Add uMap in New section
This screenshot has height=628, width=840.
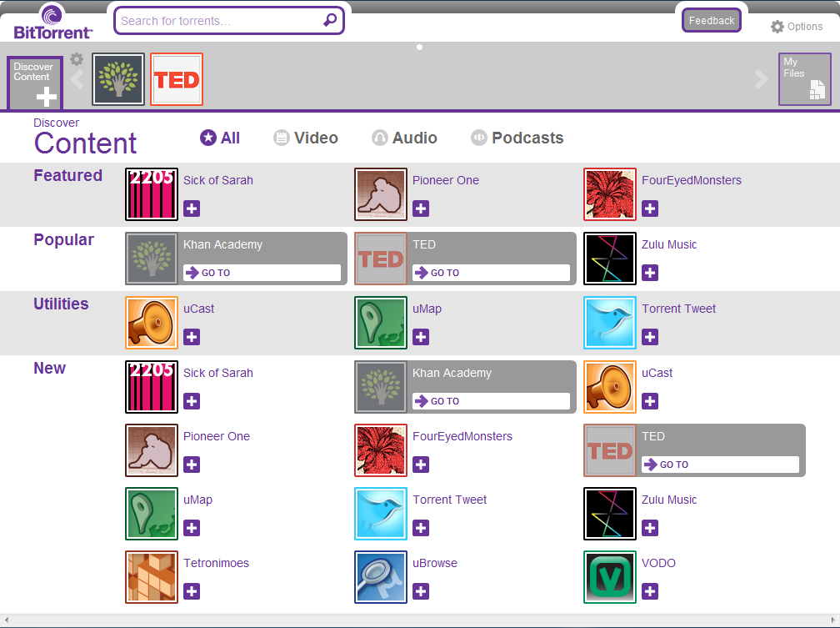[x=192, y=528]
